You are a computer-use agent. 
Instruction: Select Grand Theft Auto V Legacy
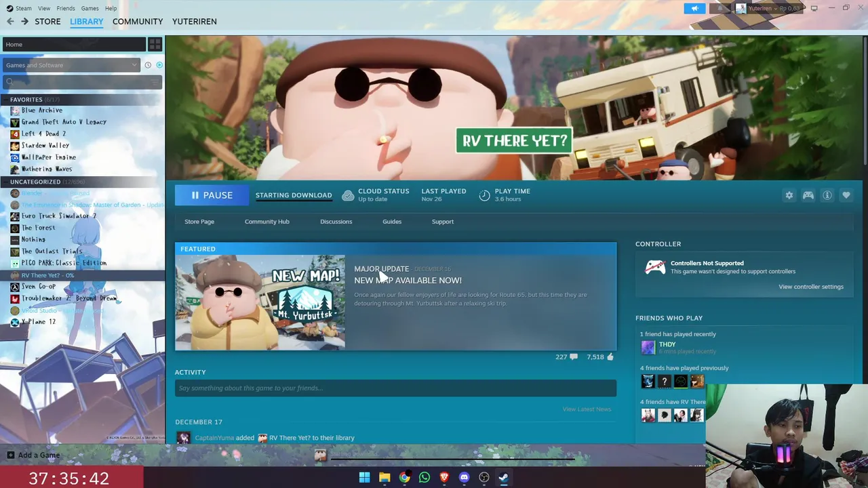(64, 122)
